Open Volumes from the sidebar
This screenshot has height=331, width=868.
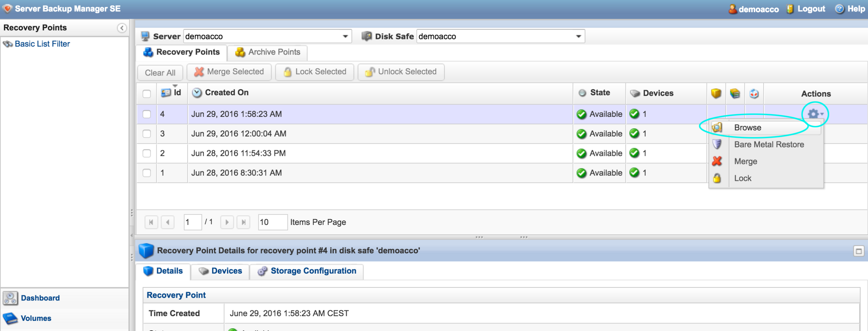(x=36, y=318)
